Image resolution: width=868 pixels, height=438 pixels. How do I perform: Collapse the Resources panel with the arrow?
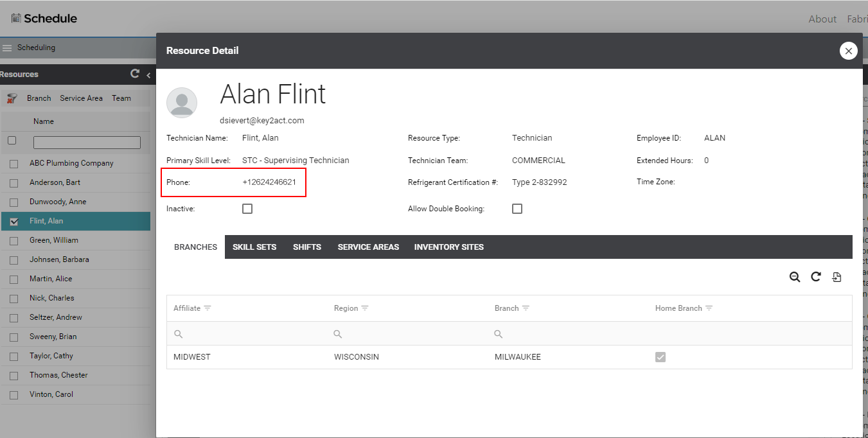click(x=148, y=75)
